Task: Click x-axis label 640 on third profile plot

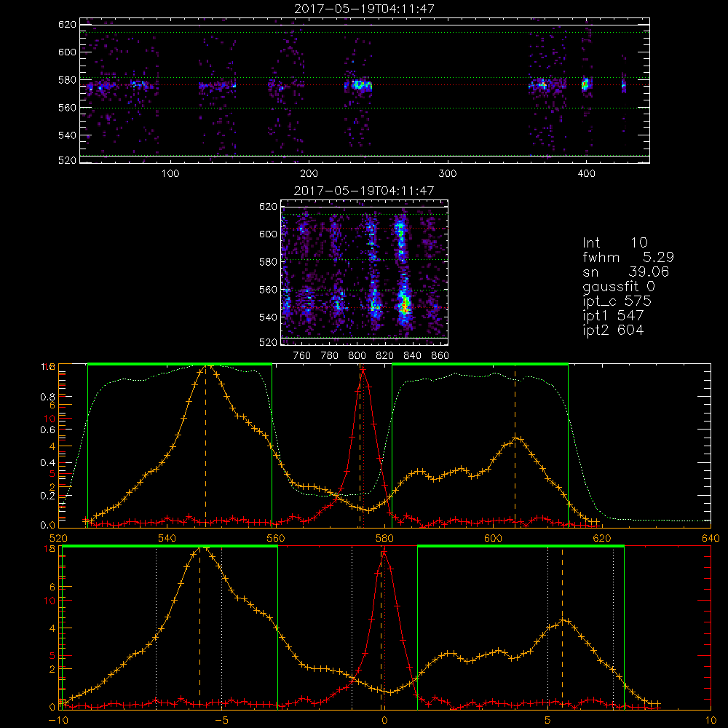Action: pyautogui.click(x=711, y=538)
